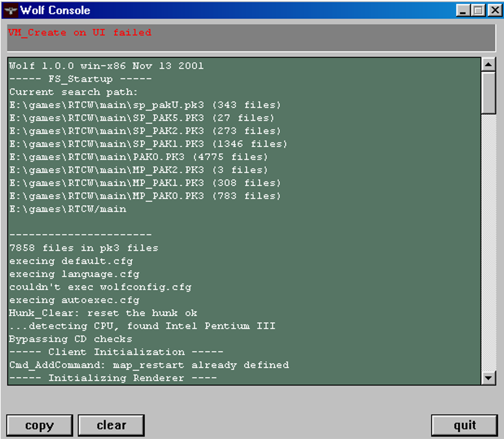Click the '7858 files in pk3 files' line

click(84, 248)
